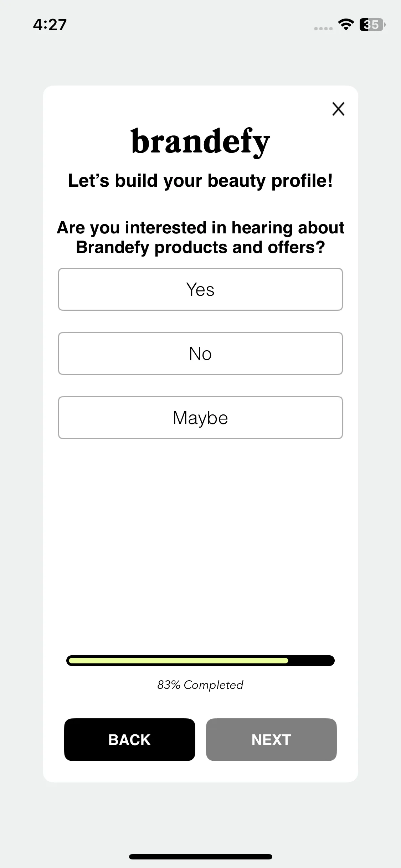Tap the Brandefy products and offers question text
The width and height of the screenshot is (401, 868).
pyautogui.click(x=200, y=237)
